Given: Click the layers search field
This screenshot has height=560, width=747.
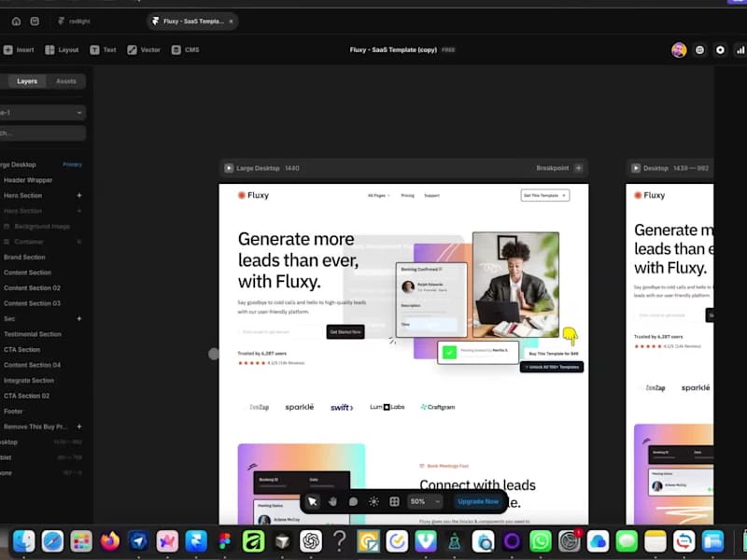Looking at the screenshot, I should [x=42, y=133].
